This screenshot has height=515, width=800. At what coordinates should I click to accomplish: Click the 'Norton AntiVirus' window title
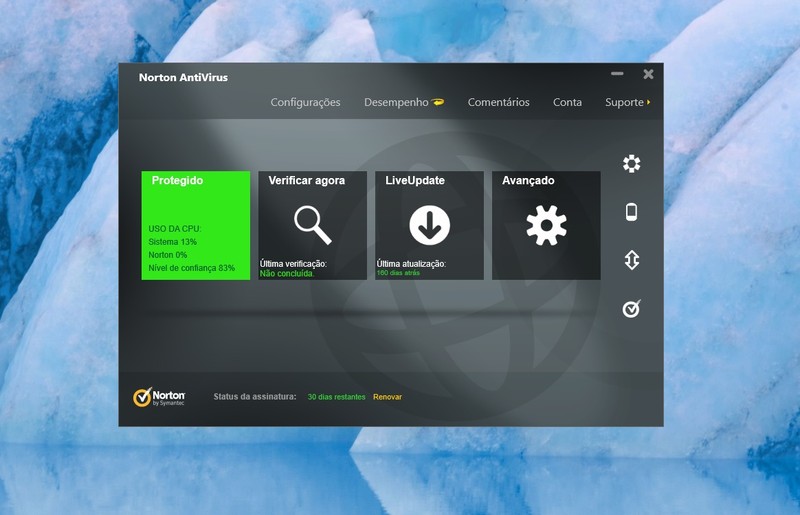click(x=183, y=78)
